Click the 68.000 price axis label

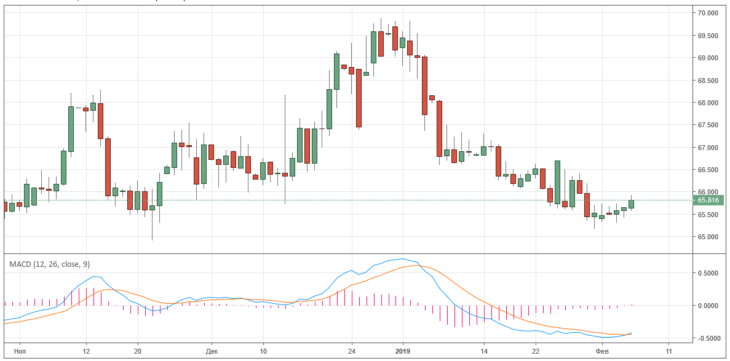tap(708, 103)
